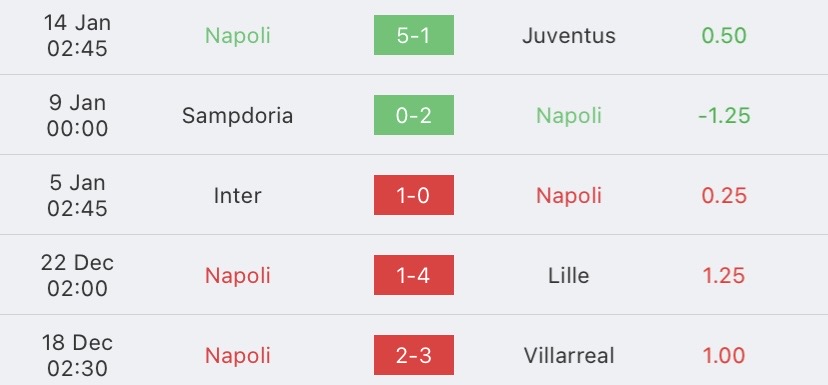This screenshot has width=828, height=385.
Task: Select the 14 Jan 02:45 match date
Action: [x=77, y=35]
